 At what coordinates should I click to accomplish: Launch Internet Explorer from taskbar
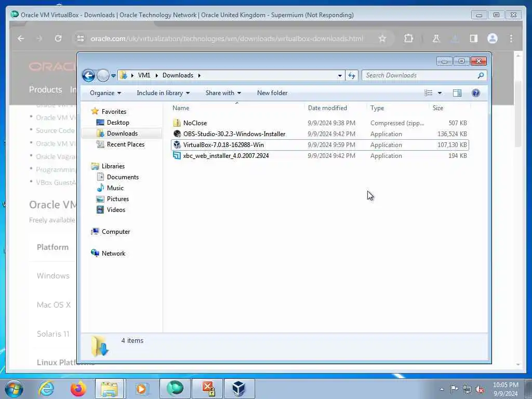(x=46, y=389)
